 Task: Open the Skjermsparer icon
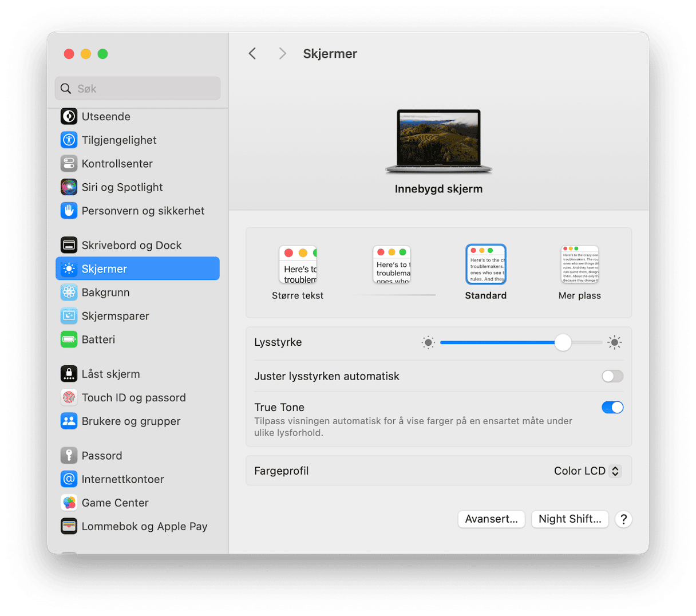pos(69,315)
